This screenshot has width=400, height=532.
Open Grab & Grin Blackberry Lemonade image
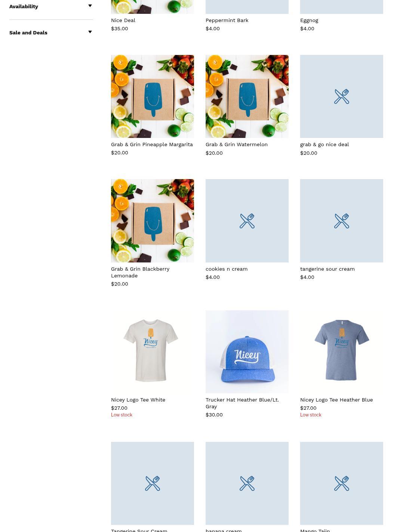coord(153,221)
